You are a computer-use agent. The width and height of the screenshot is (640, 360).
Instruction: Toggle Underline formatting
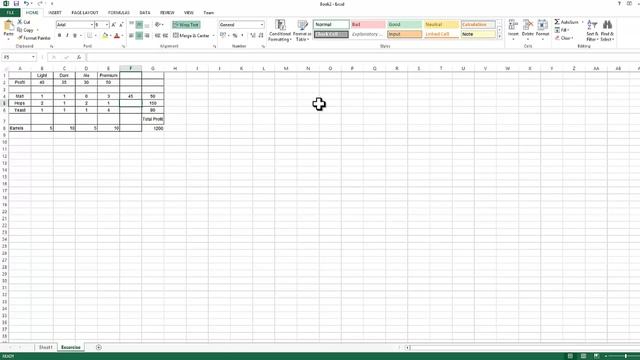point(75,36)
